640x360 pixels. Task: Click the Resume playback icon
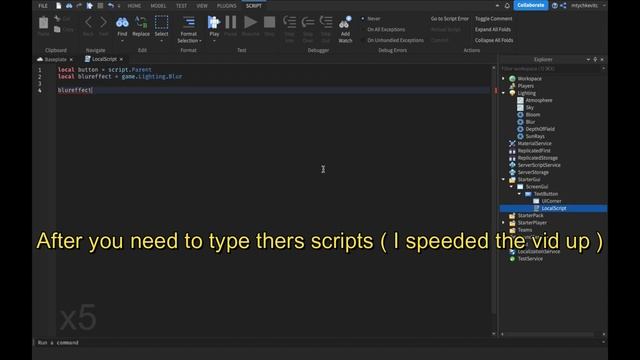[x=250, y=22]
